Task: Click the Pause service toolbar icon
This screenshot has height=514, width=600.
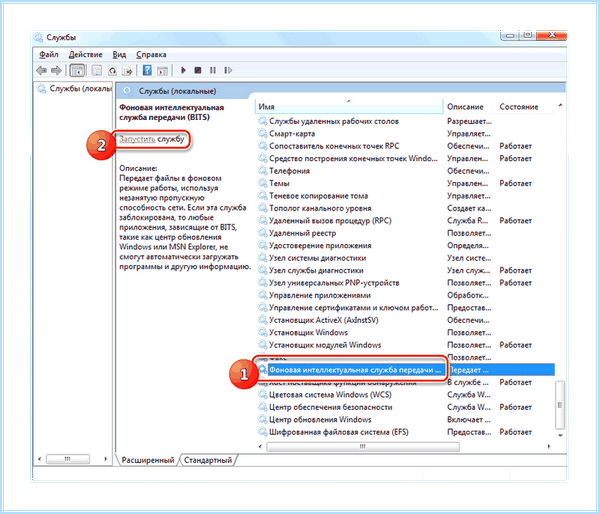Action: 213,70
